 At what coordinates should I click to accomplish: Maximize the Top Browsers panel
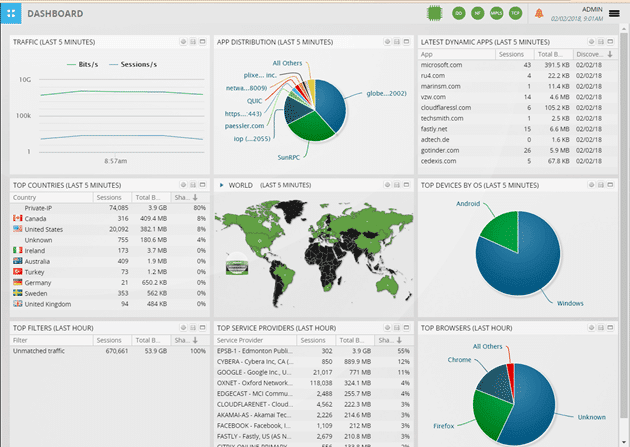(610, 328)
